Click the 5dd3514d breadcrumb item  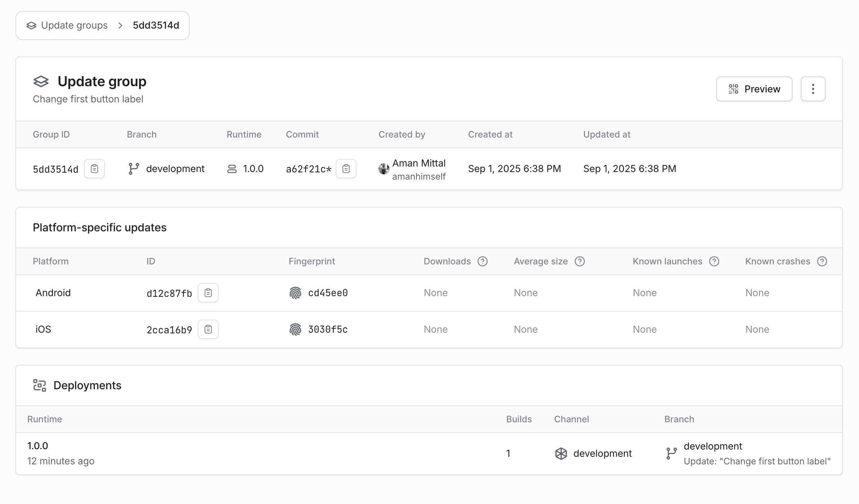tap(156, 26)
